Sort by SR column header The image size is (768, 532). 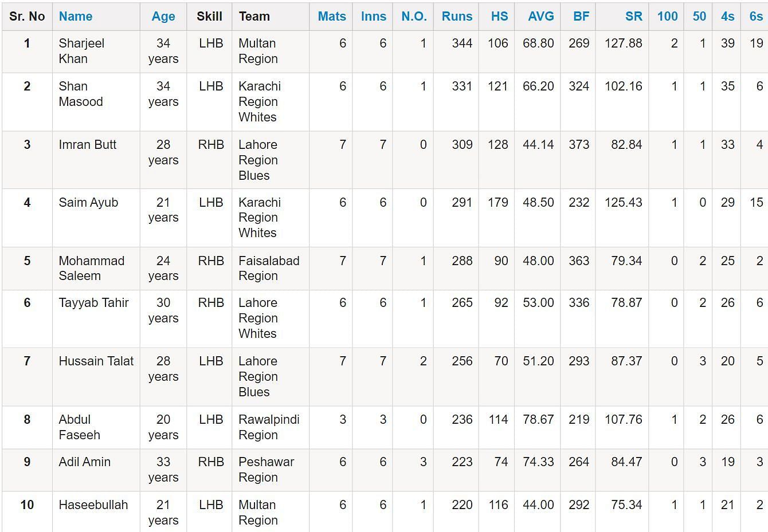633,17
